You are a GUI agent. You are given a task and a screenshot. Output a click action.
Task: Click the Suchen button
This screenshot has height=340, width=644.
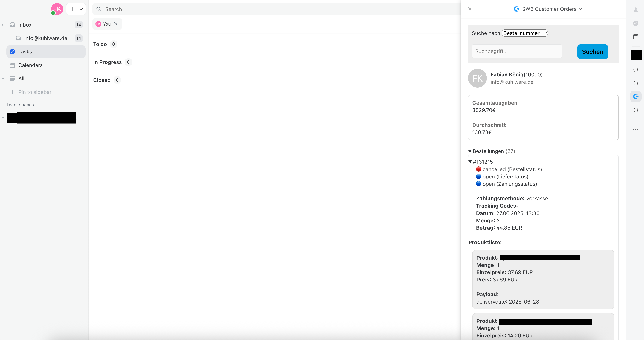click(593, 52)
